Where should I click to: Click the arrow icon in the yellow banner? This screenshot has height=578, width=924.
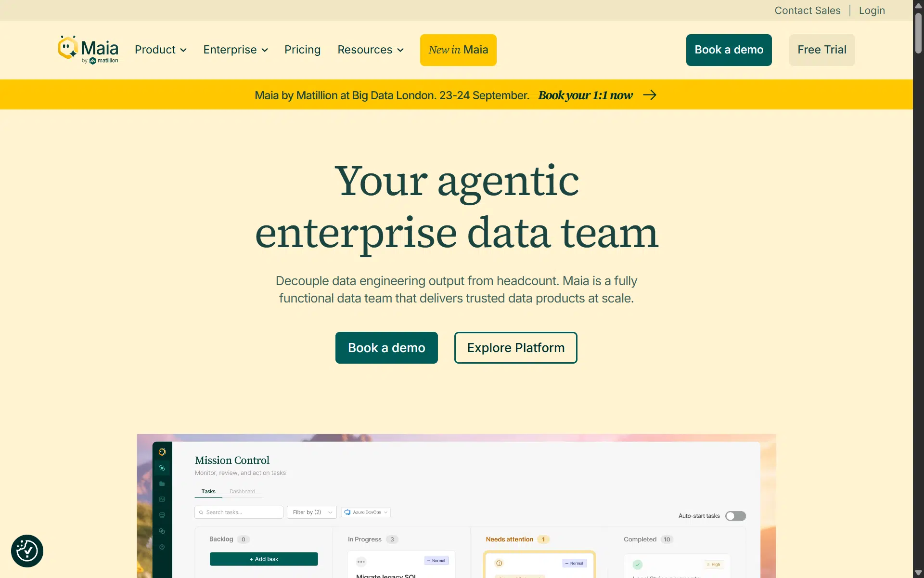(650, 95)
